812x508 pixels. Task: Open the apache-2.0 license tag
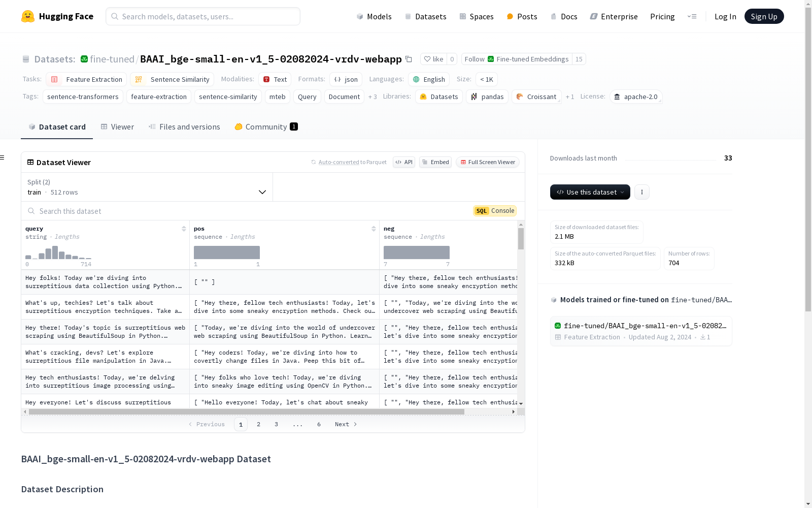tap(636, 97)
